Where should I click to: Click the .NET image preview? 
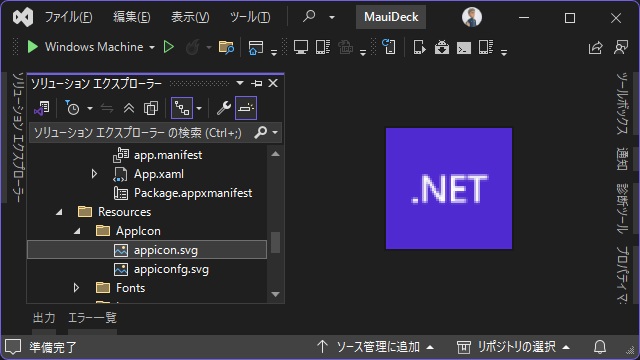(449, 188)
